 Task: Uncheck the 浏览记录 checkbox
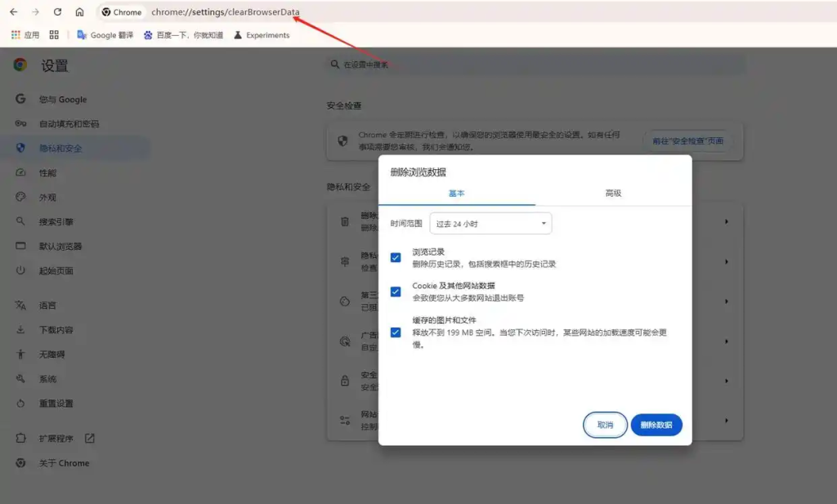(396, 257)
